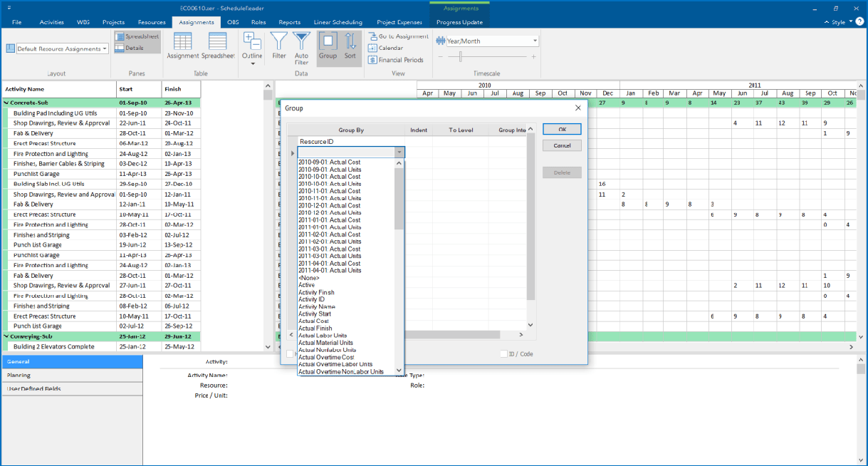Switch to the Roles tab
Screen dimensions: 868x466
(258, 22)
